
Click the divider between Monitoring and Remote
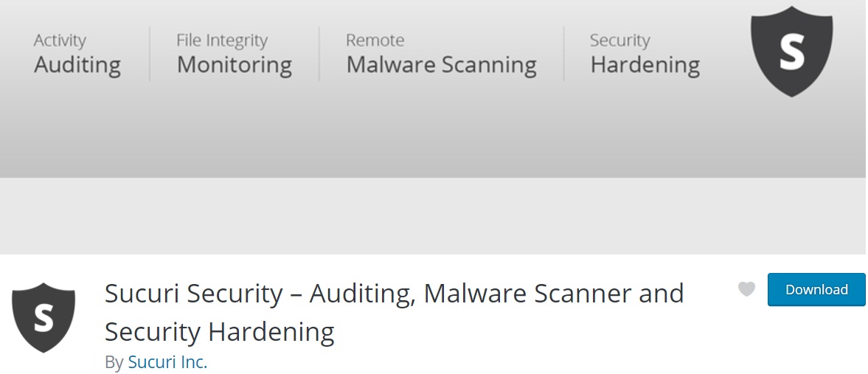(x=319, y=54)
